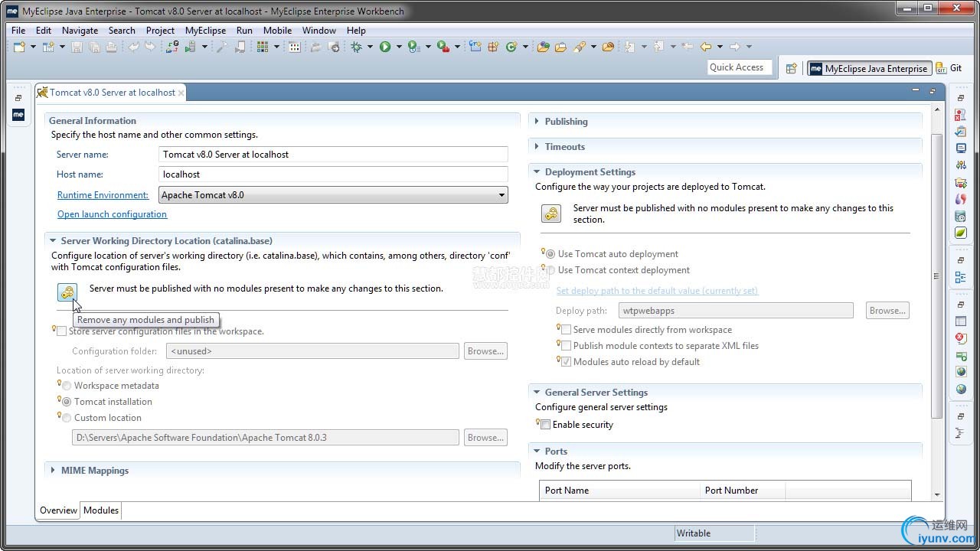980x551 pixels.
Task: Click Open launch configuration link
Action: point(112,214)
